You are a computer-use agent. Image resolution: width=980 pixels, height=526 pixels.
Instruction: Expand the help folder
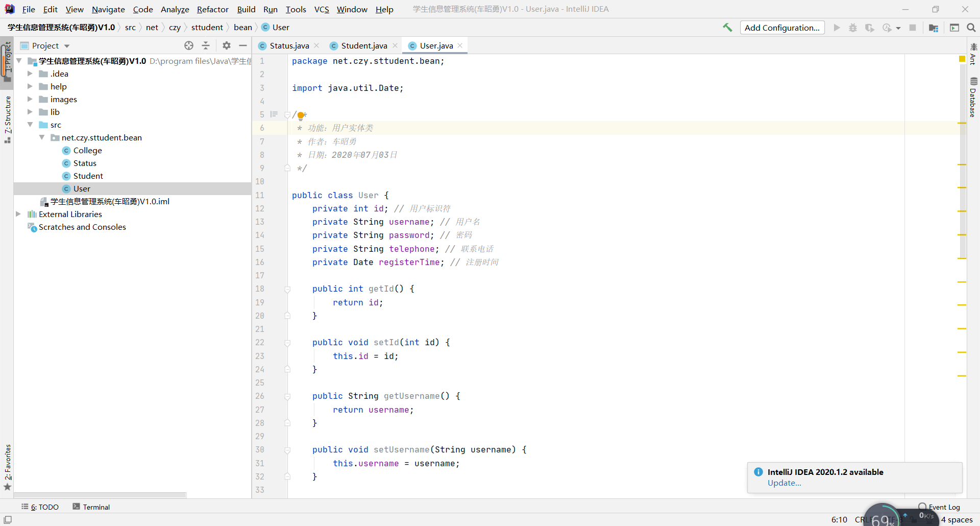[x=30, y=86]
